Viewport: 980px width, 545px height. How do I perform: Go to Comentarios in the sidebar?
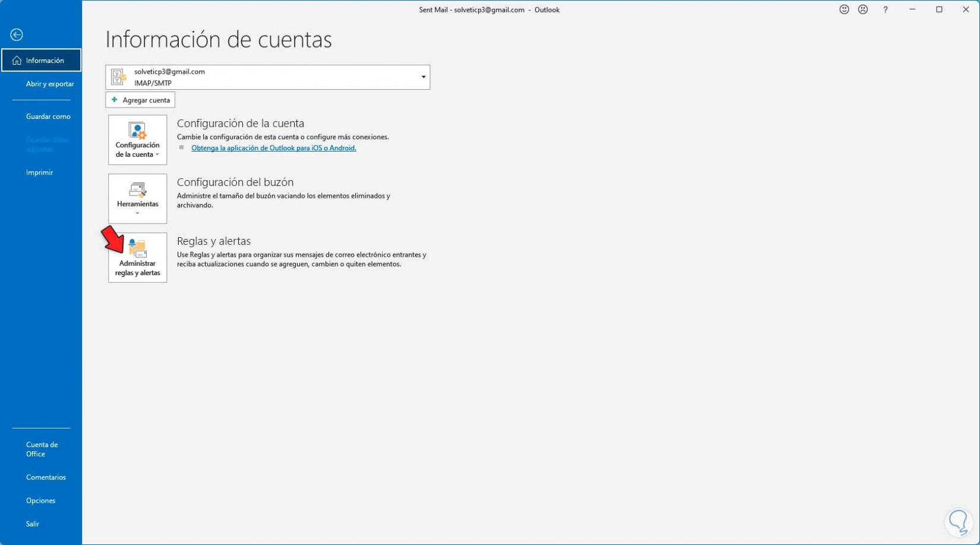tap(46, 477)
